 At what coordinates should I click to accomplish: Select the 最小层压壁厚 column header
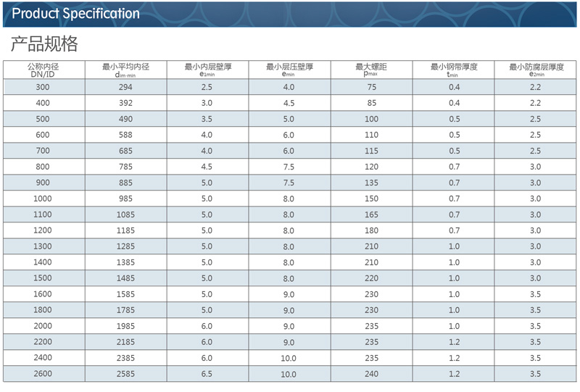tap(289, 70)
